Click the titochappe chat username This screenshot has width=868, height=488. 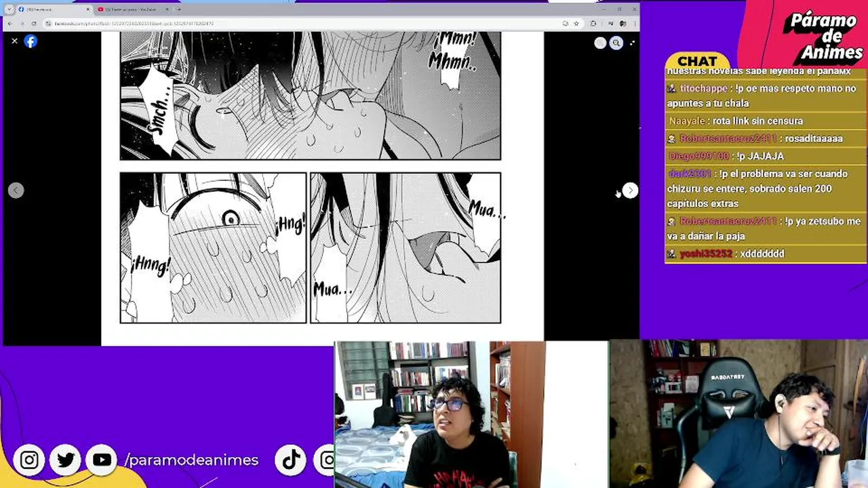click(703, 89)
